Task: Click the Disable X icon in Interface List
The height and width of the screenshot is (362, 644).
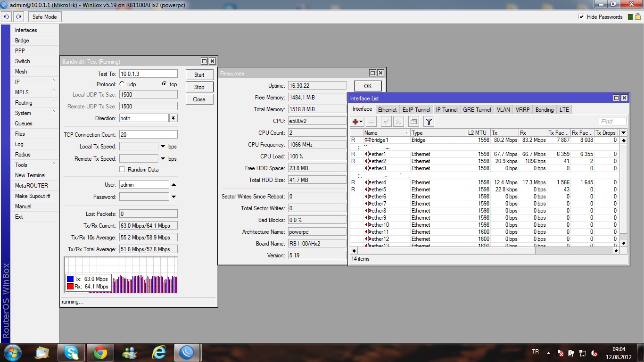Action: point(398,122)
